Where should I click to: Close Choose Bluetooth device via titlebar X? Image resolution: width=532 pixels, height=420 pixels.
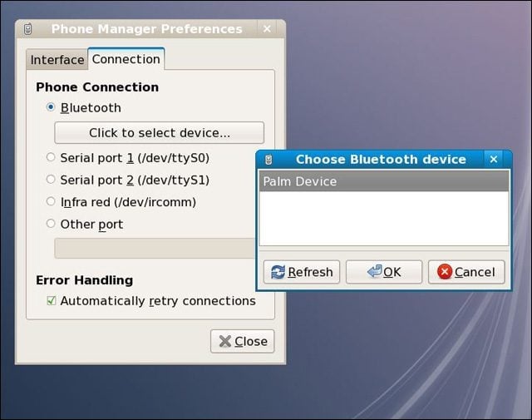[x=494, y=159]
